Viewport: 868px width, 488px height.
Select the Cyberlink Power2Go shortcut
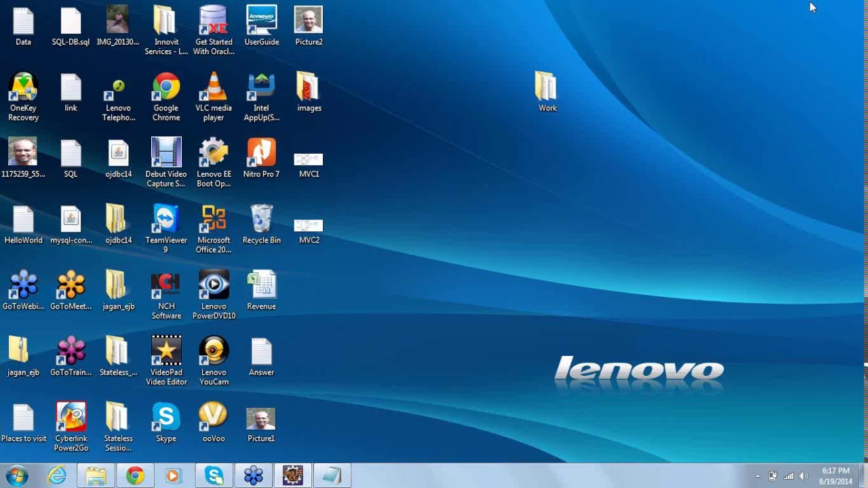(x=71, y=428)
